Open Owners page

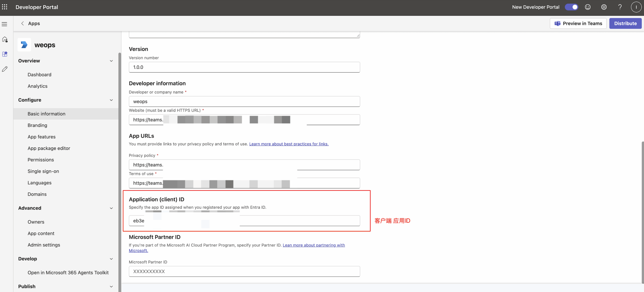click(36, 222)
